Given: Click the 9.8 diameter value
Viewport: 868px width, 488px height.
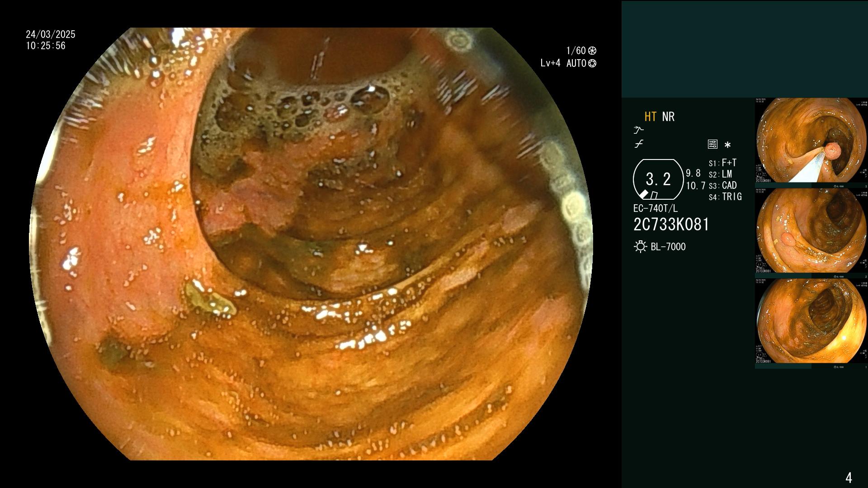Looking at the screenshot, I should point(693,173).
